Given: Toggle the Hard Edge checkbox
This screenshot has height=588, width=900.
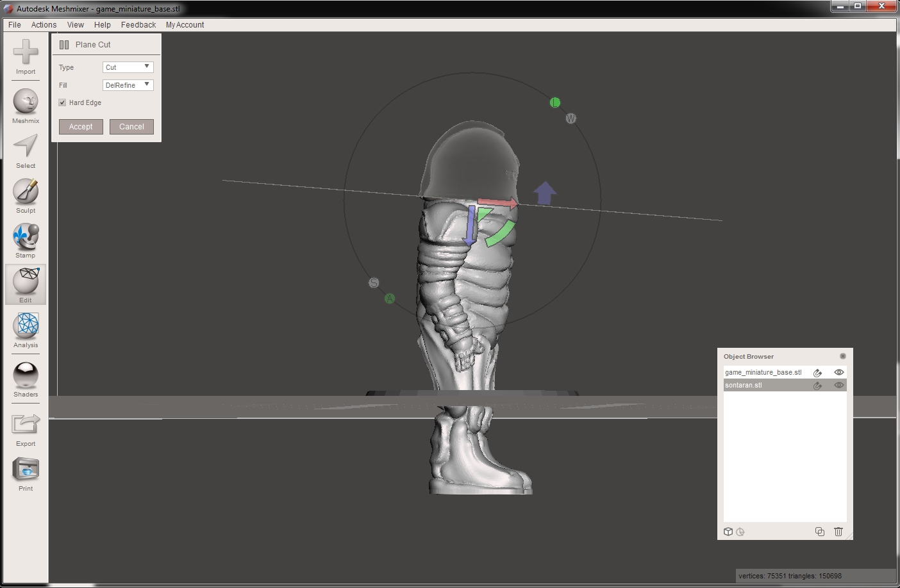Looking at the screenshot, I should coord(62,102).
